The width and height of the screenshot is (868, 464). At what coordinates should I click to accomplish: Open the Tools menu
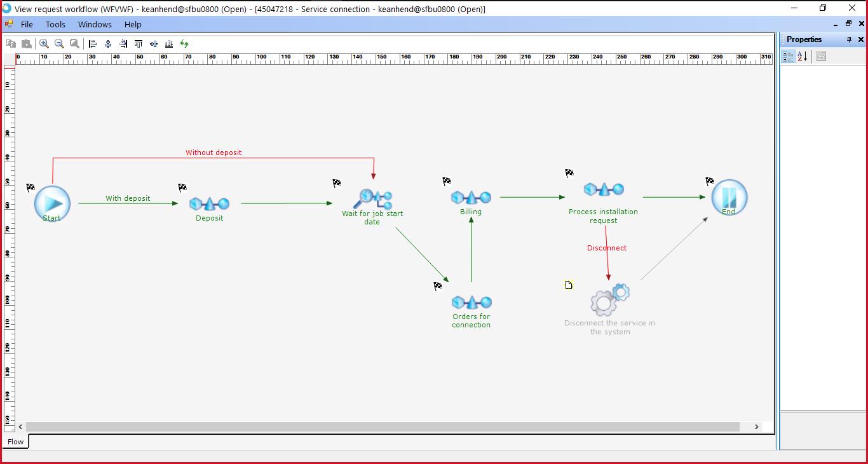[55, 24]
